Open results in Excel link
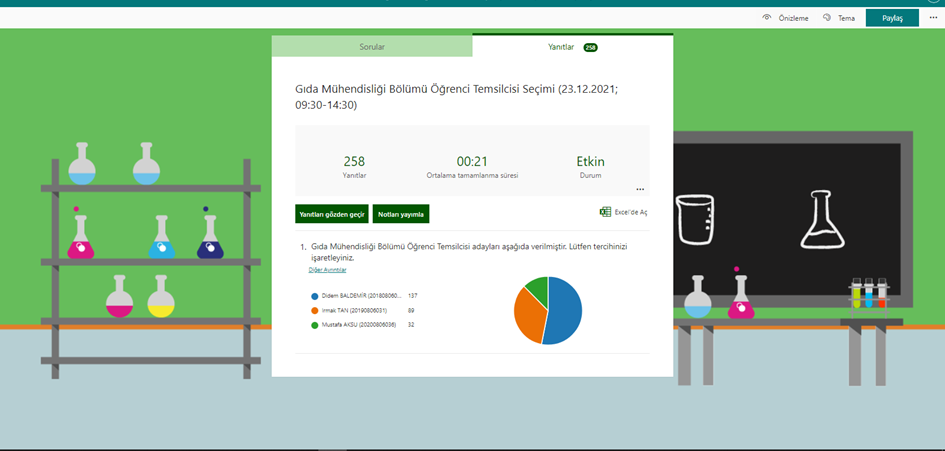 click(x=623, y=212)
